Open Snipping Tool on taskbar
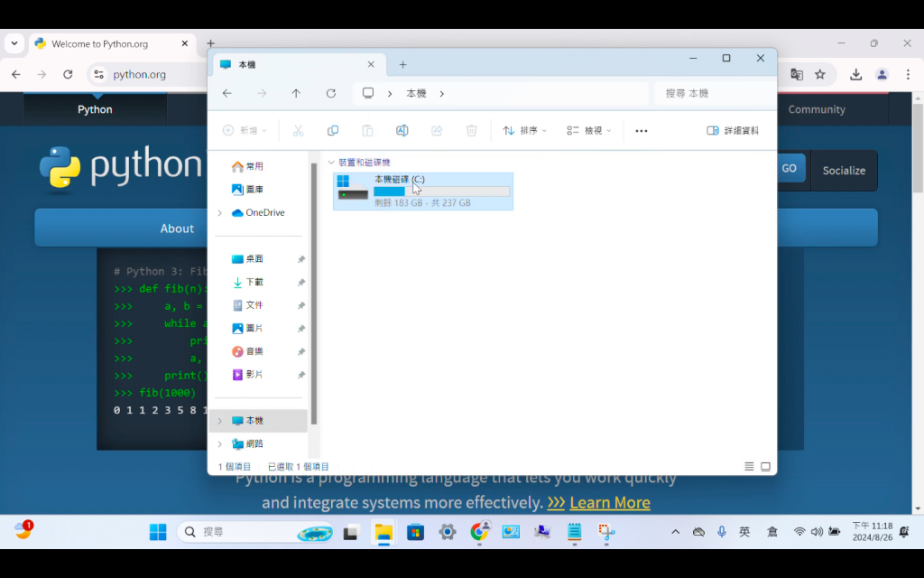 606,532
